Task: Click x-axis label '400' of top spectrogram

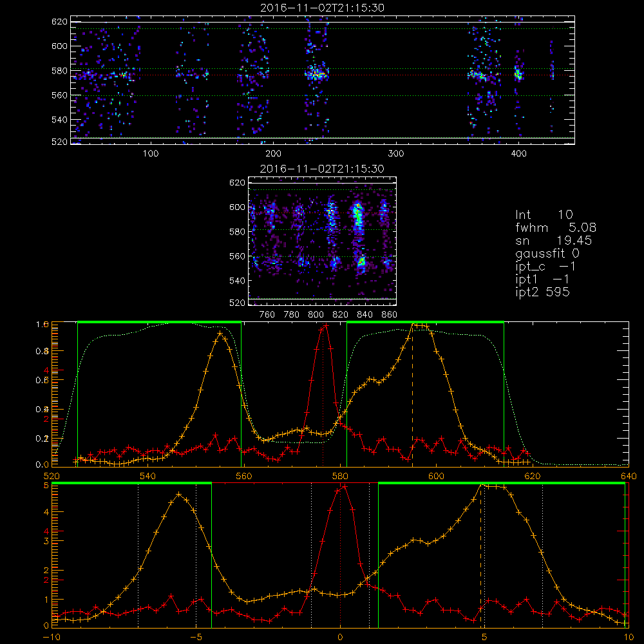Action: tap(518, 154)
